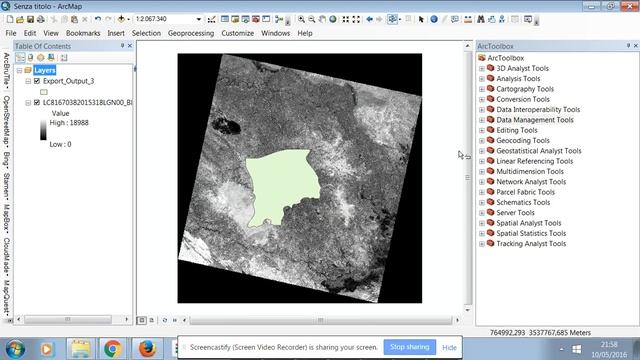Viewport: 640px width, 360px height.
Task: Click the Table Of Contents horizontal scrollbar
Action: point(68,319)
